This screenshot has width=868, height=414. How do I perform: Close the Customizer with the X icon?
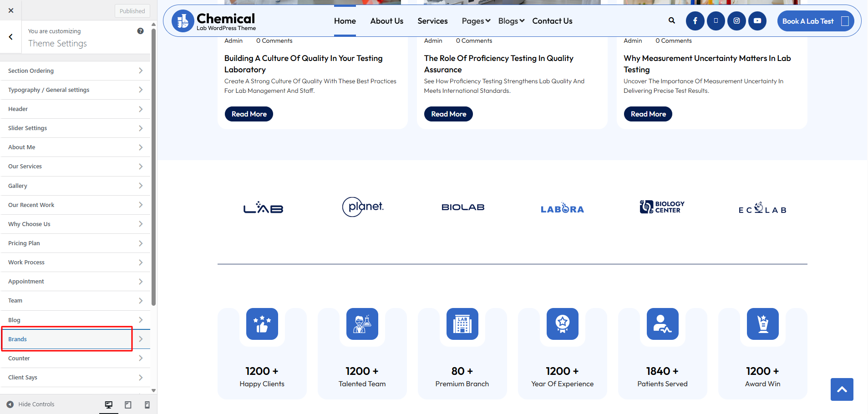11,10
